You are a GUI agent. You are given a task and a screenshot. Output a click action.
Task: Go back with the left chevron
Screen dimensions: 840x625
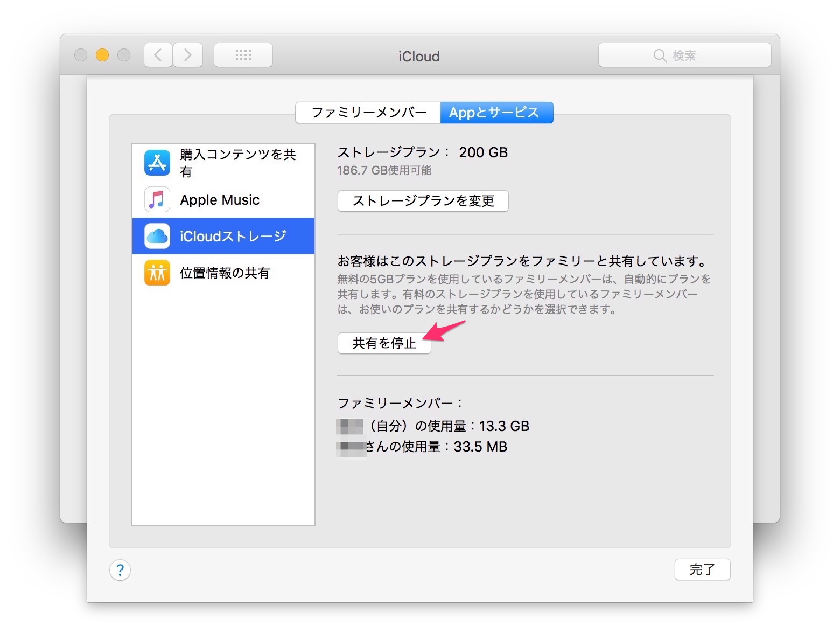click(158, 55)
